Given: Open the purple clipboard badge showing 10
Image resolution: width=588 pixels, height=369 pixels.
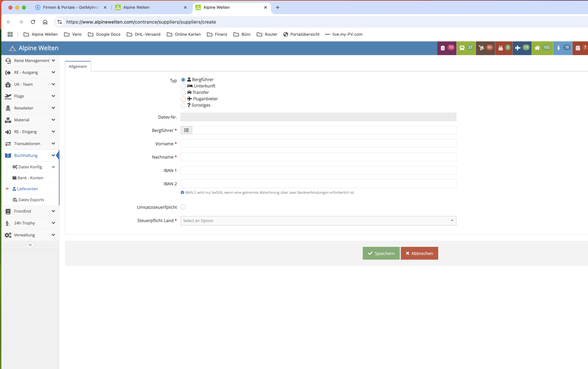Looking at the screenshot, I should [x=447, y=48].
